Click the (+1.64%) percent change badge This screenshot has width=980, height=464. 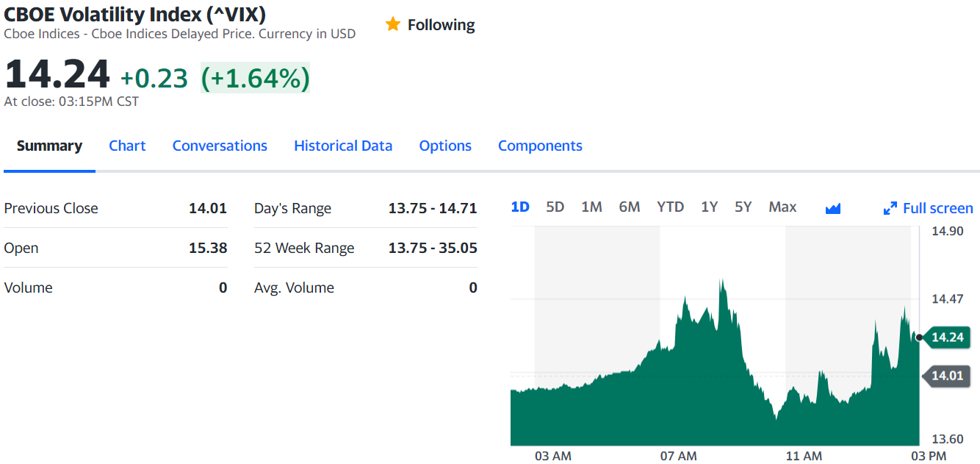[255, 77]
